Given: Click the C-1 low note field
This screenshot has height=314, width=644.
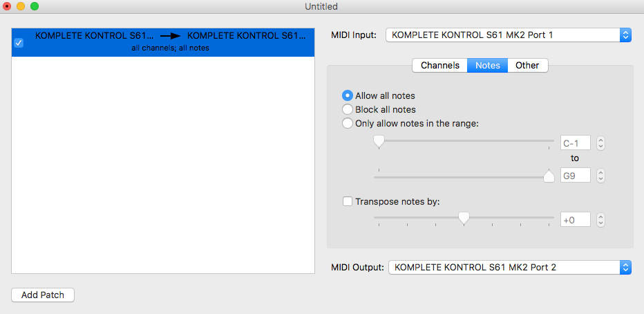Looking at the screenshot, I should pyautogui.click(x=576, y=143).
